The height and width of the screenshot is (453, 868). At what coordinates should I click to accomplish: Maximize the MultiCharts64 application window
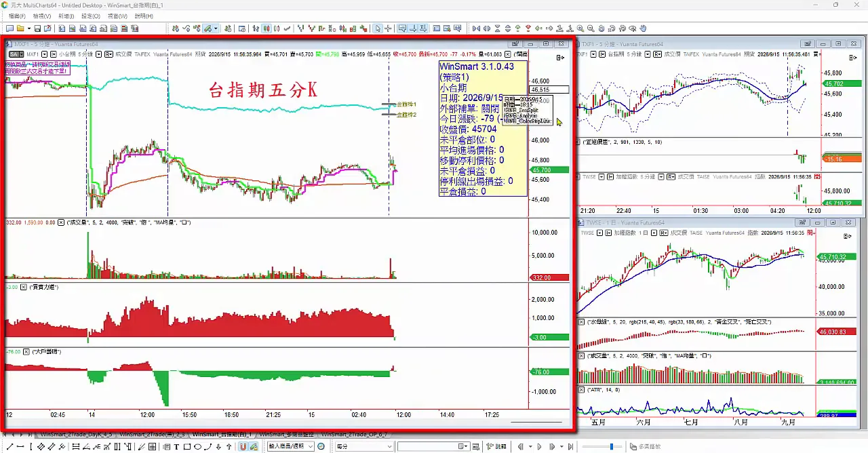835,5
